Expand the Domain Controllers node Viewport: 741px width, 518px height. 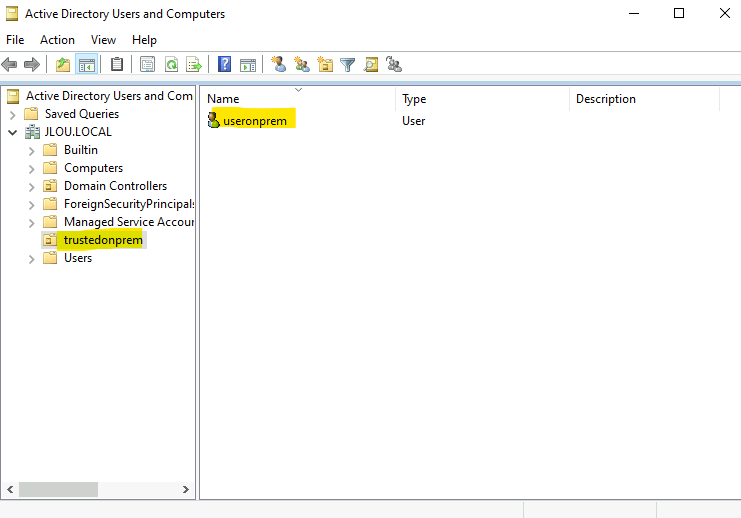point(32,187)
